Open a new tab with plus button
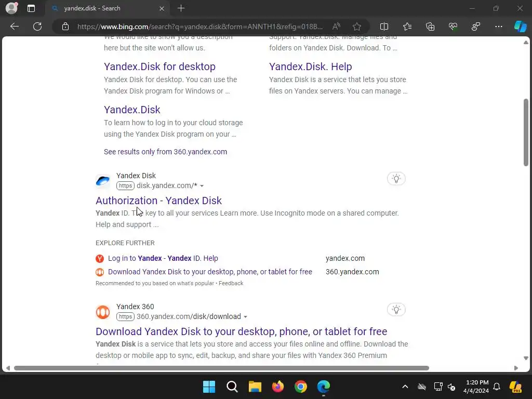 (181, 8)
